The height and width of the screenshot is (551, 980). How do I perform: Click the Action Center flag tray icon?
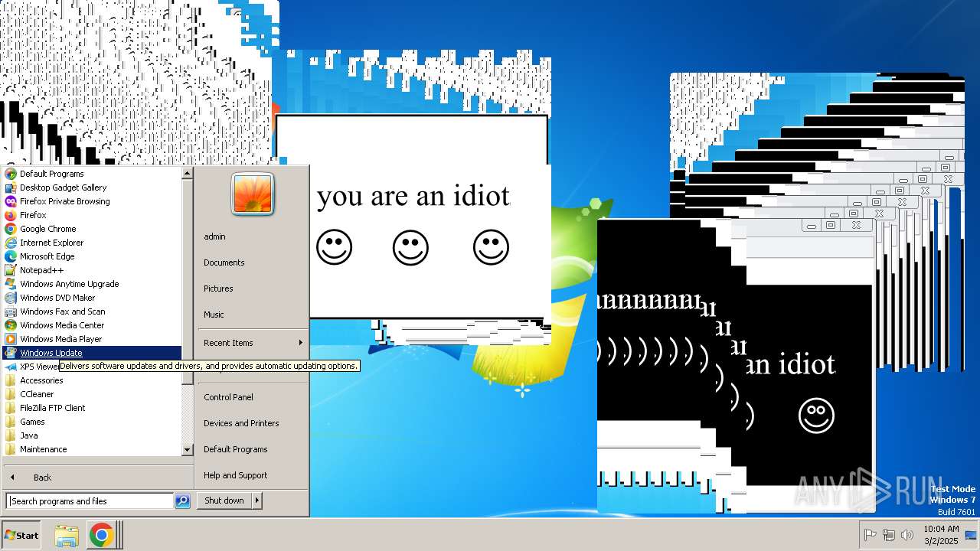871,535
